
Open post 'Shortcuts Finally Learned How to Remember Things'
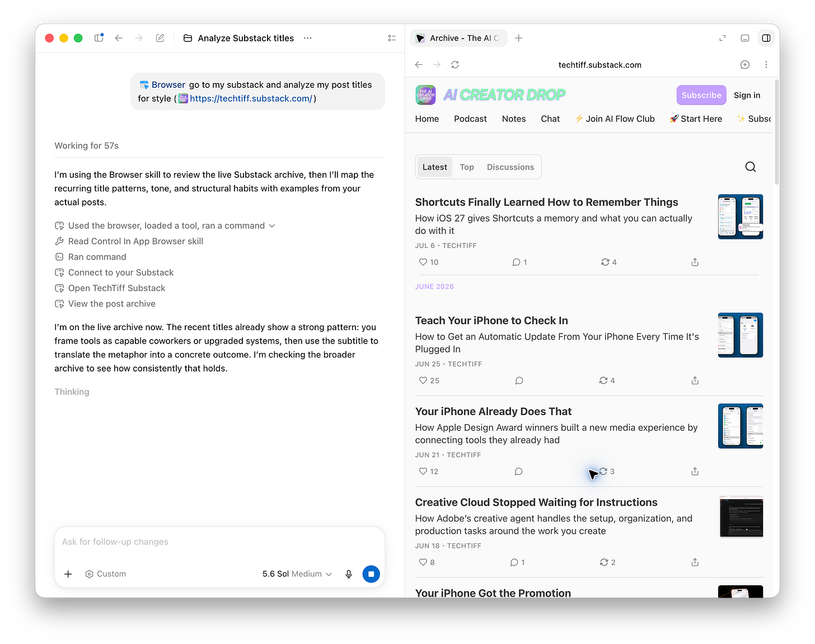(x=546, y=202)
